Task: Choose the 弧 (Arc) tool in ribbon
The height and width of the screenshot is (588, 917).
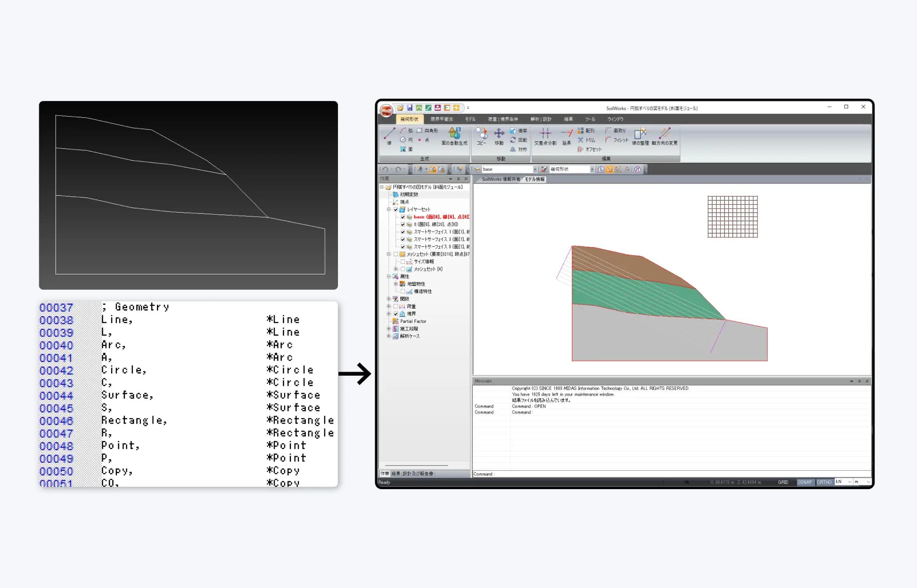Action: [x=406, y=131]
